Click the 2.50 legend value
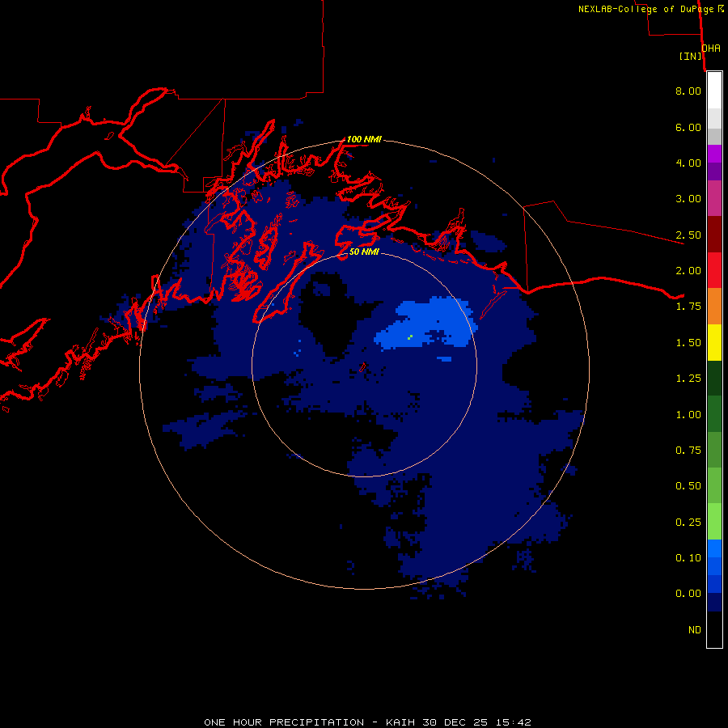Viewport: 728px width, 728px height. coord(688,235)
